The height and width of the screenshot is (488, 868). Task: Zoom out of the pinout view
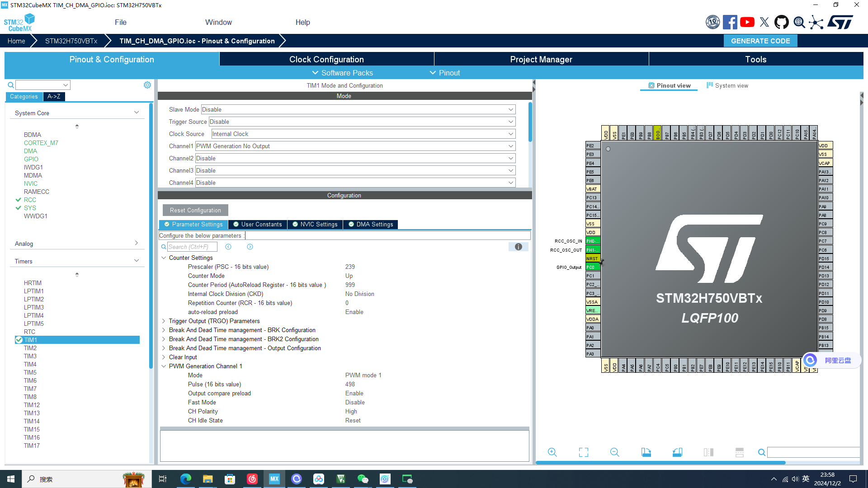(614, 452)
